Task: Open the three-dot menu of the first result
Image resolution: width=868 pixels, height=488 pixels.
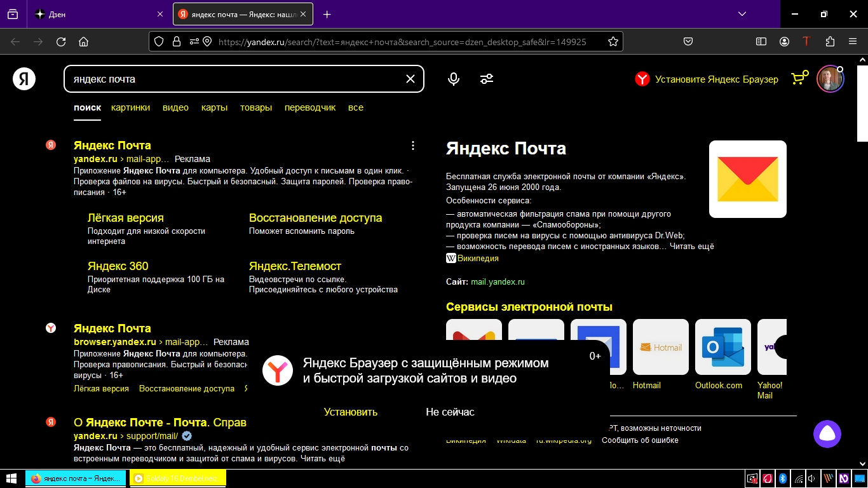Action: [x=413, y=146]
